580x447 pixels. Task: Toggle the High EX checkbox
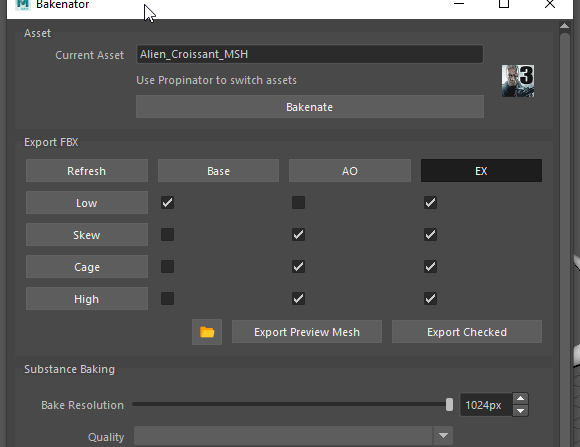430,299
